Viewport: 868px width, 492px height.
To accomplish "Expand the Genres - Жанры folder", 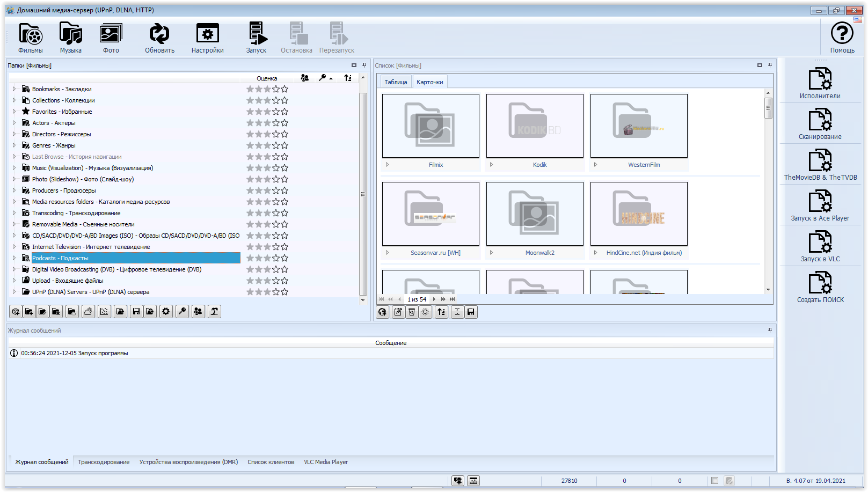I will pos(14,145).
